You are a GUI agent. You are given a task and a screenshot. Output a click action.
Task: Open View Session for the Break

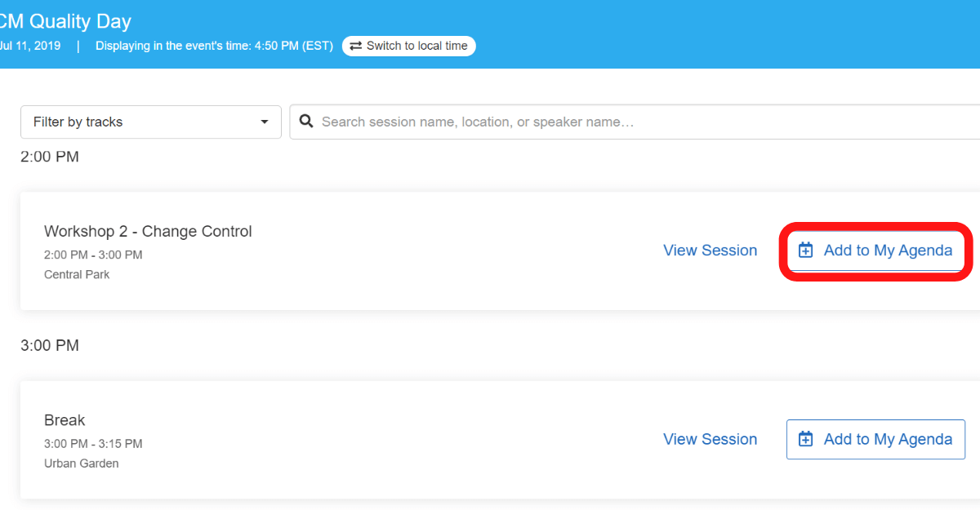[x=710, y=439]
